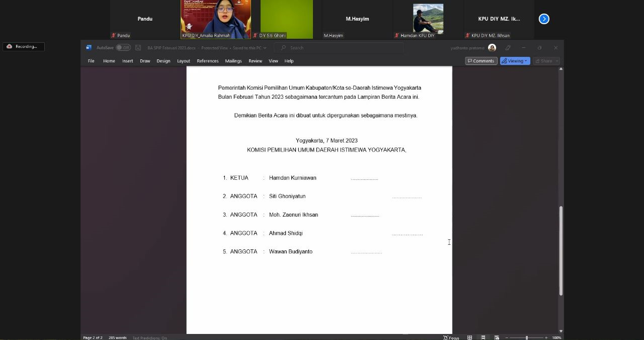Click the Comments button
644x340 pixels.
[481, 61]
